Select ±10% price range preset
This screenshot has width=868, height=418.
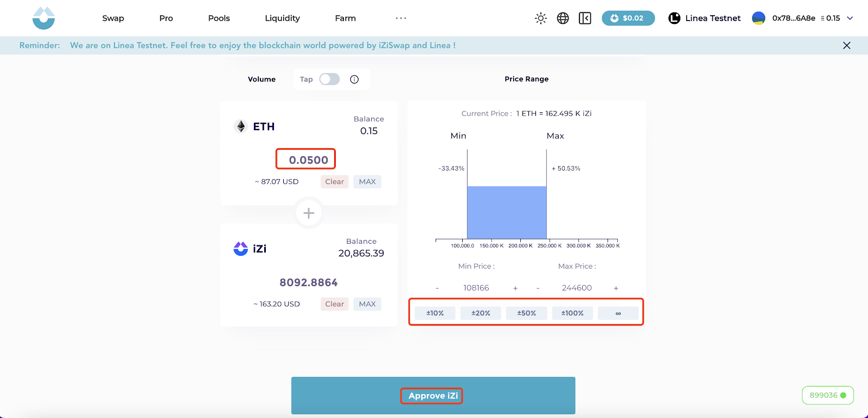pyautogui.click(x=435, y=313)
